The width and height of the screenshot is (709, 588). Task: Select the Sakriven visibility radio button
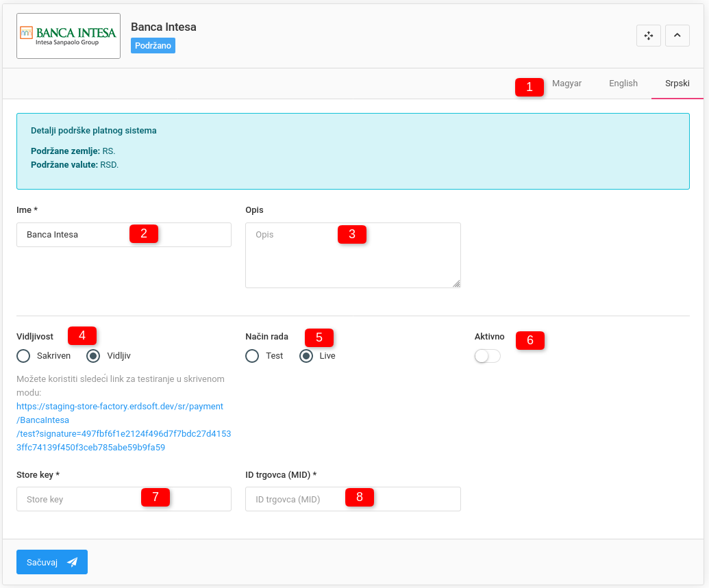tap(24, 356)
